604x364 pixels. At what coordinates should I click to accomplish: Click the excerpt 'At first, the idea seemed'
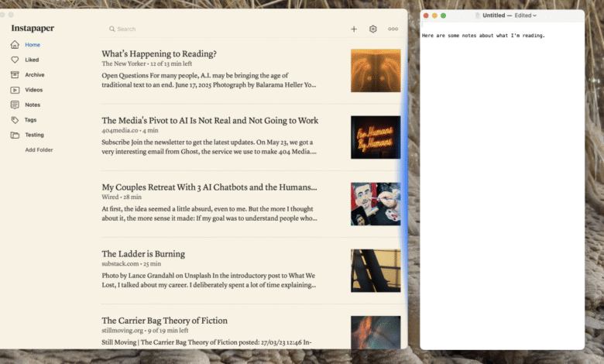coord(210,214)
